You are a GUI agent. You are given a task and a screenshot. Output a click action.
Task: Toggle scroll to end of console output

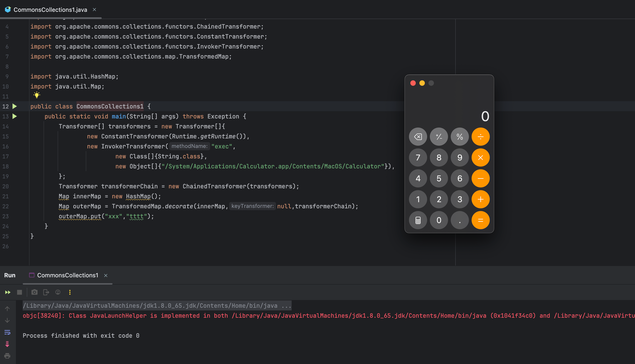[7, 344]
